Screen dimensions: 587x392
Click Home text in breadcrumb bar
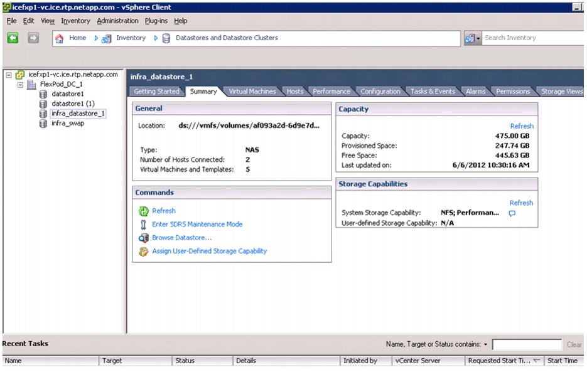pos(77,38)
